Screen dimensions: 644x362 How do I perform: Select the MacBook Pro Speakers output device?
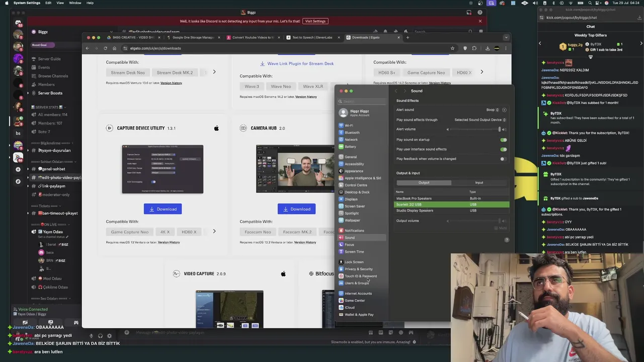tap(452, 199)
